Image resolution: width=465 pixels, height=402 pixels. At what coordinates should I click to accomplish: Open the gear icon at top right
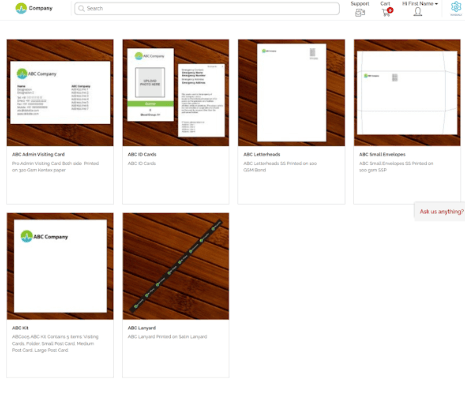tap(456, 7)
